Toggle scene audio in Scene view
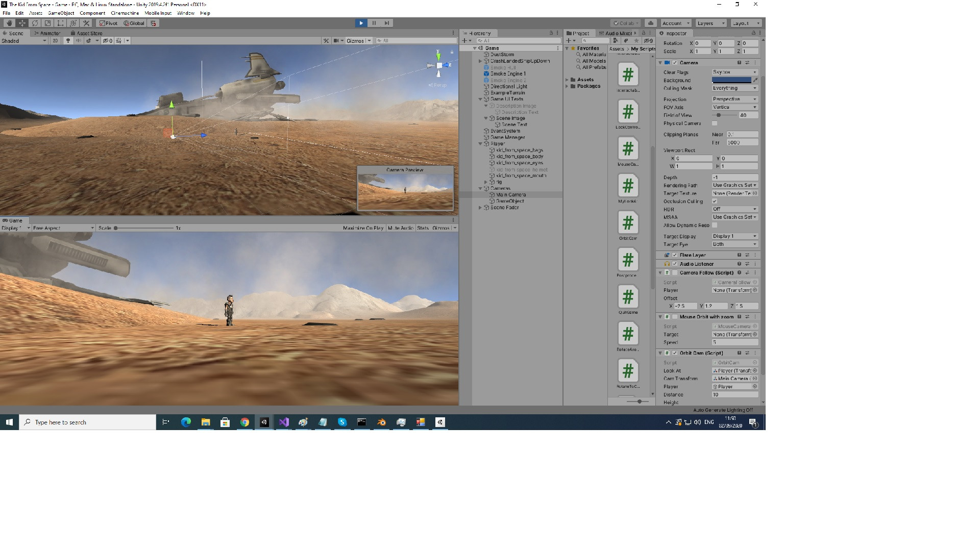Image resolution: width=980 pixels, height=551 pixels. click(78, 41)
